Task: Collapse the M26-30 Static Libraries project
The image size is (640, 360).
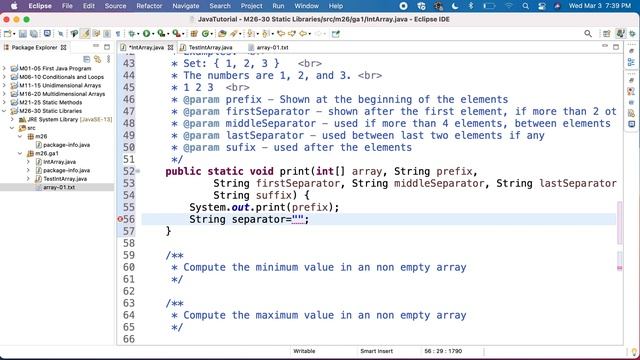Action: point(4,111)
